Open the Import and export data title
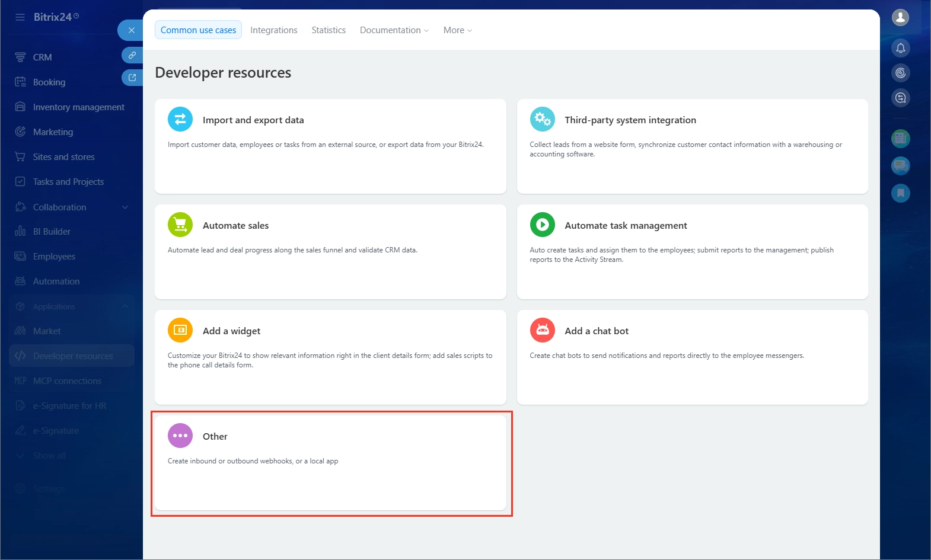931x560 pixels. 253,120
